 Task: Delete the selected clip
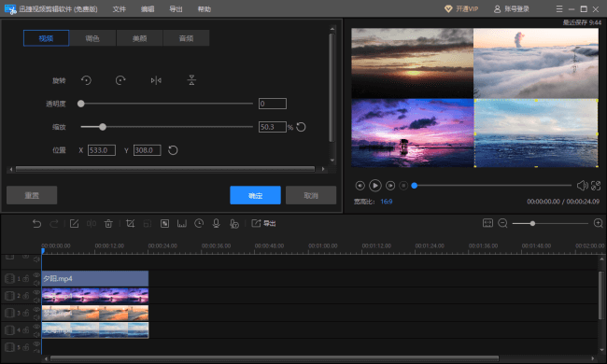[x=108, y=224]
